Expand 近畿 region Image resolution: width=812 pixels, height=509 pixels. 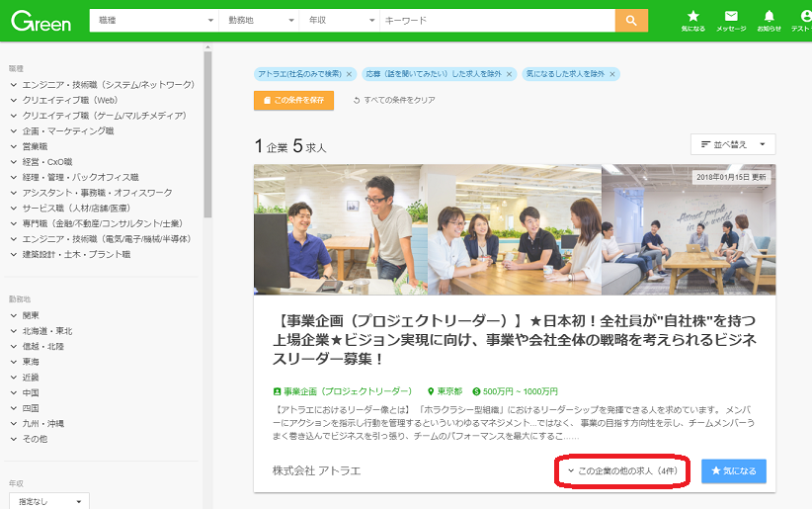point(25,378)
